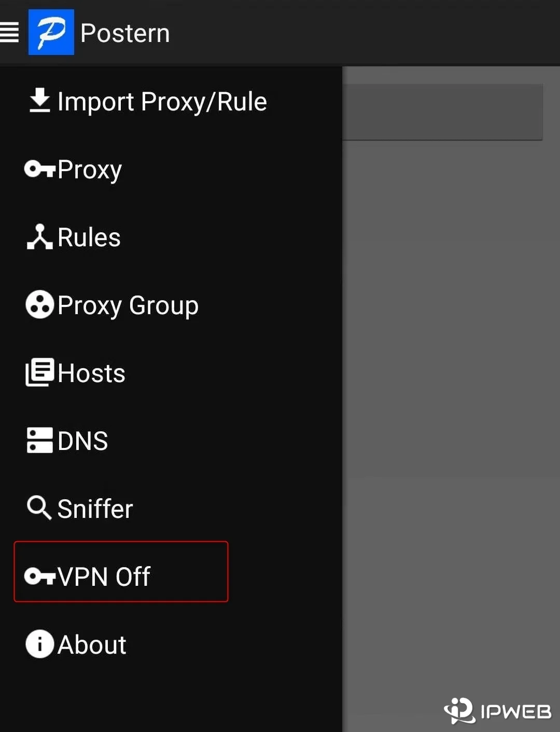This screenshot has width=560, height=732.
Task: Turn on VPN via its key icon
Action: tap(39, 576)
